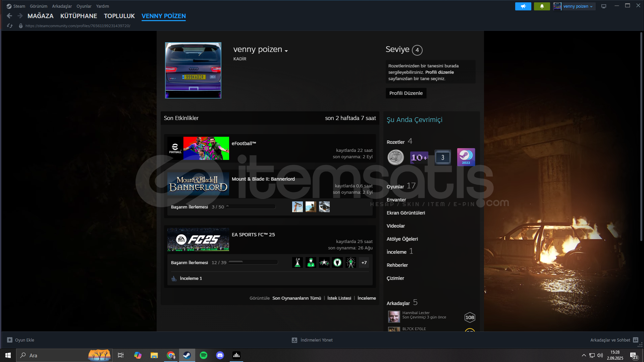Viewport: 644px width, 362px height.
Task: Open the Steam 2022 replay badge
Action: click(466, 157)
